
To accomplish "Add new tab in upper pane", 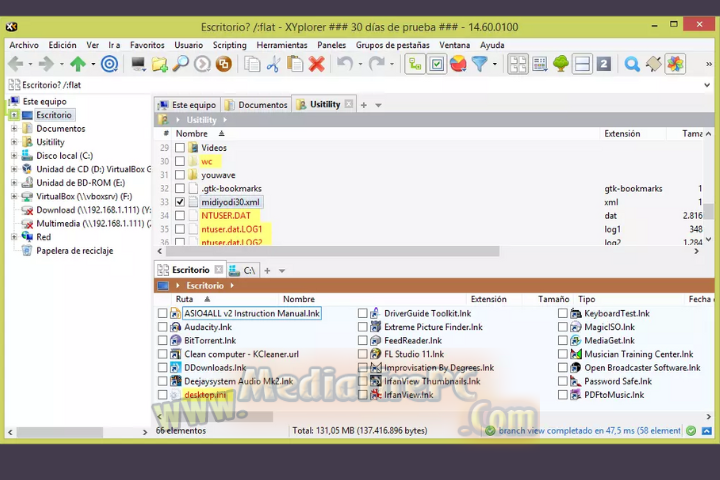I will point(364,105).
